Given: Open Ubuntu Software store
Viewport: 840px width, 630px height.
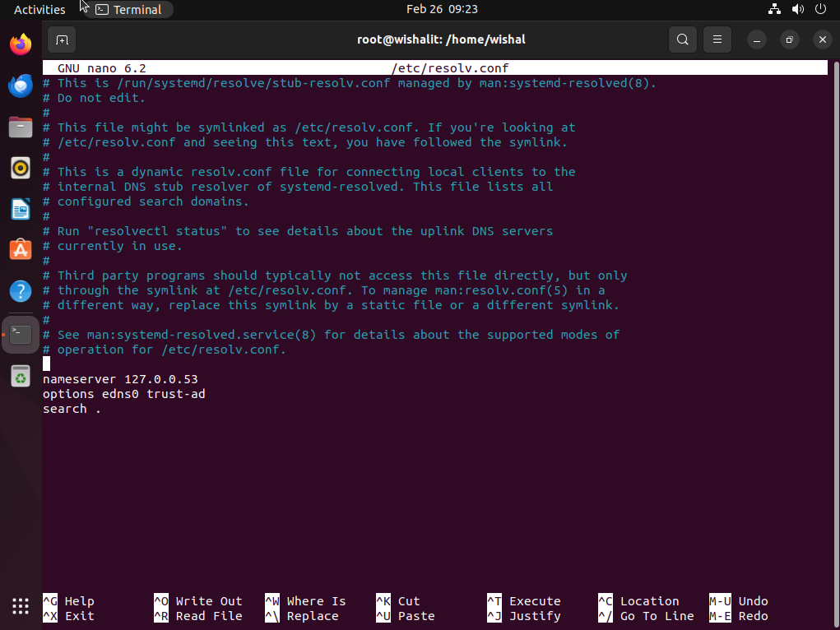Looking at the screenshot, I should pos(21,250).
